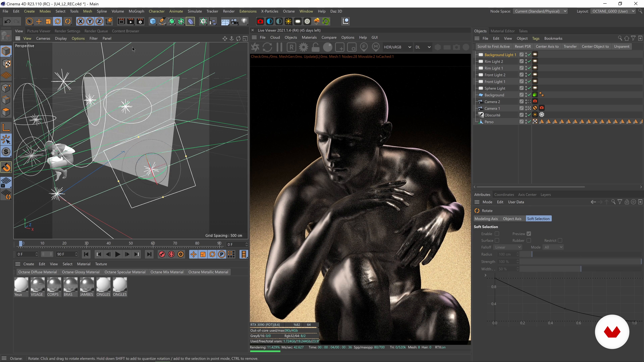644x362 pixels.
Task: Click the Undo arrow icon
Action: coord(7,21)
